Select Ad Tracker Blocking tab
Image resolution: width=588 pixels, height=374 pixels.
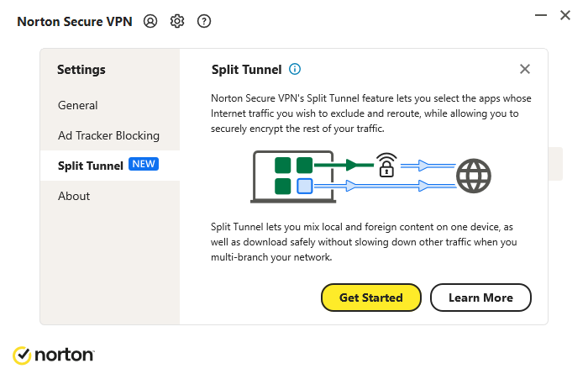108,135
